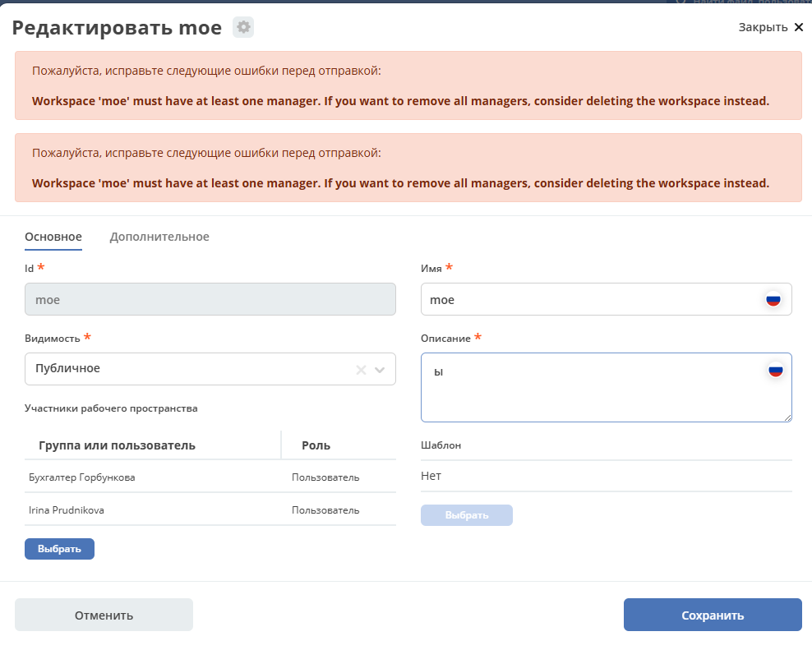Change the role for Irina Prudnikova
Screen dimensions: 812x650
(325, 510)
